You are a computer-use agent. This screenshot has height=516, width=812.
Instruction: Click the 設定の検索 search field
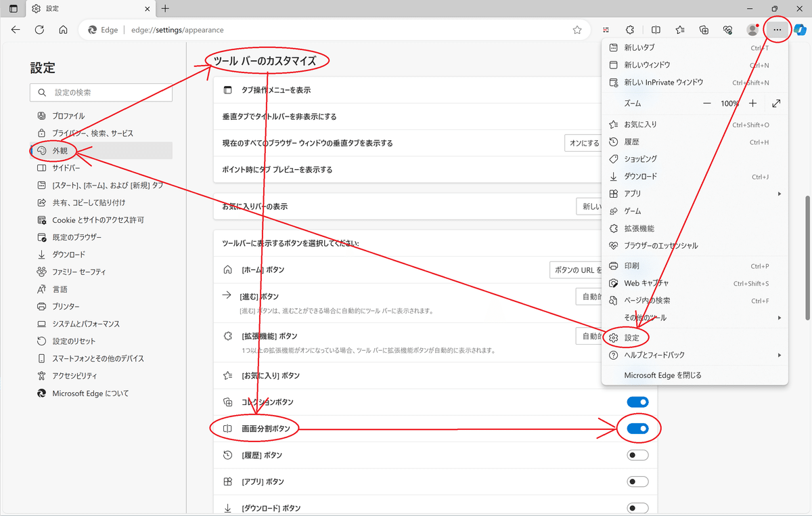101,92
